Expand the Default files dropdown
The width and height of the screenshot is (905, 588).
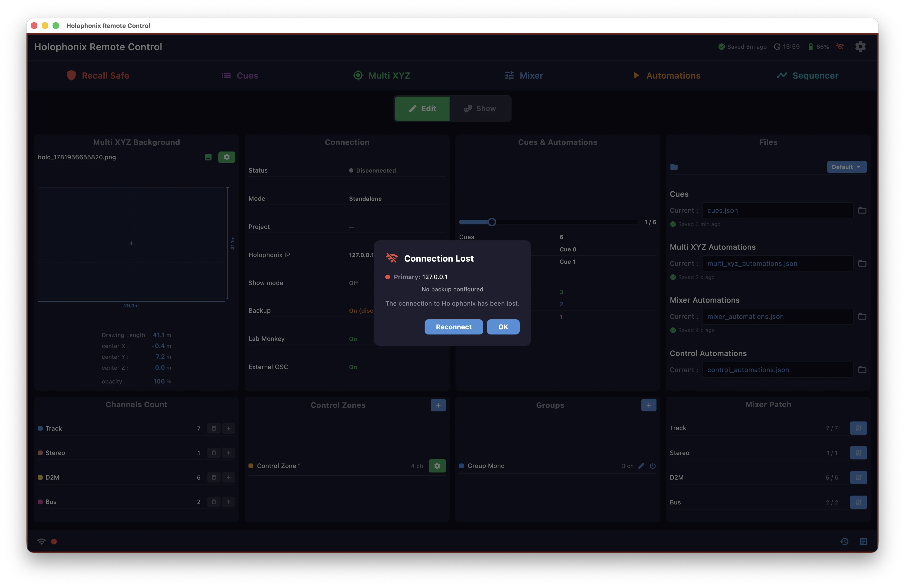(847, 167)
